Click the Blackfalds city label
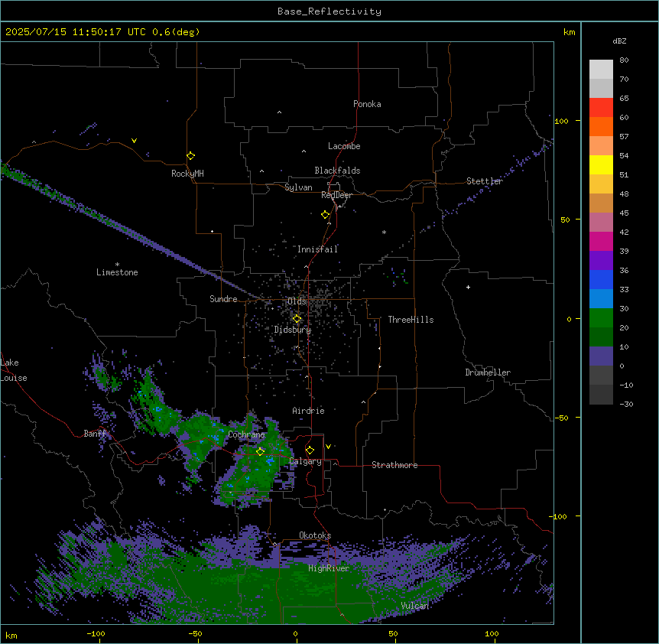This screenshot has height=644, width=659. tap(337, 171)
